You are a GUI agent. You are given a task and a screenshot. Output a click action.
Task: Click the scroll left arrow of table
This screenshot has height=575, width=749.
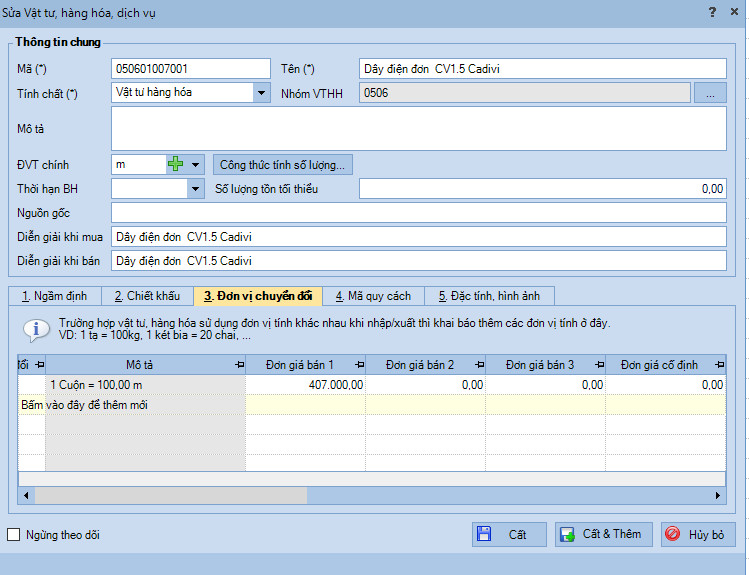pyautogui.click(x=26, y=495)
